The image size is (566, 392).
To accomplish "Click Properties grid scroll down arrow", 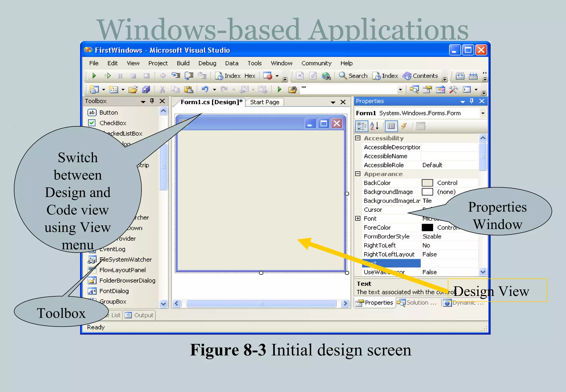I will tap(483, 272).
